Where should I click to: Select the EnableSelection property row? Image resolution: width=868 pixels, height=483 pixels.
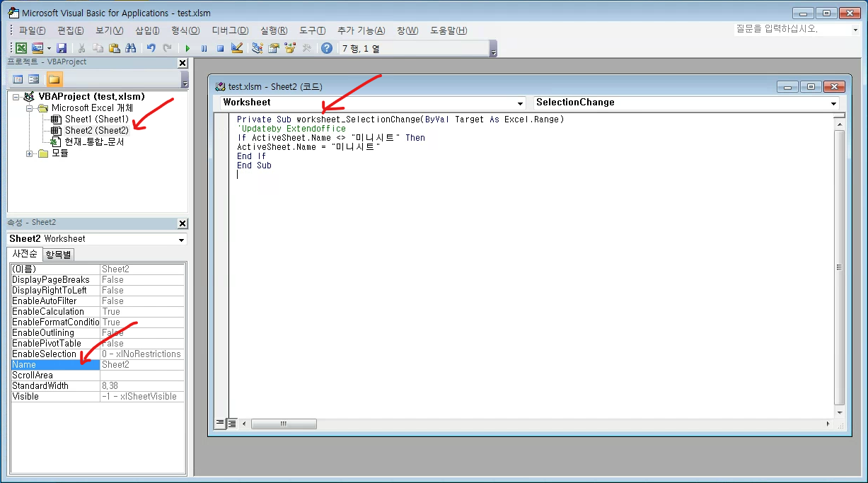[97, 354]
